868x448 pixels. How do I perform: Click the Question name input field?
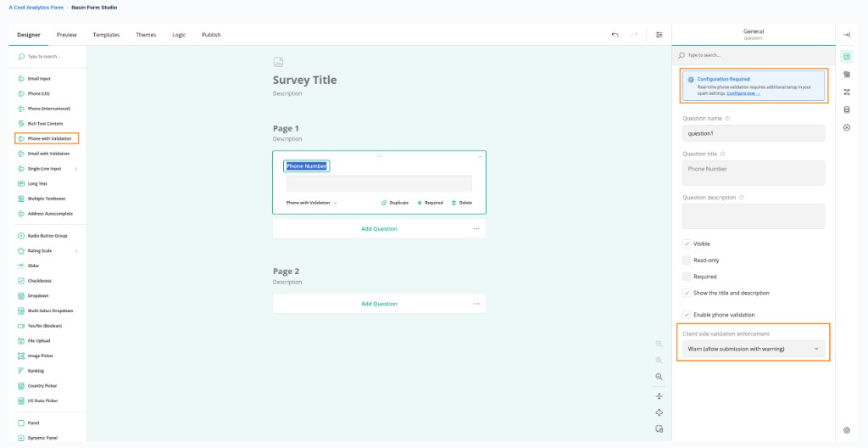pyautogui.click(x=754, y=133)
